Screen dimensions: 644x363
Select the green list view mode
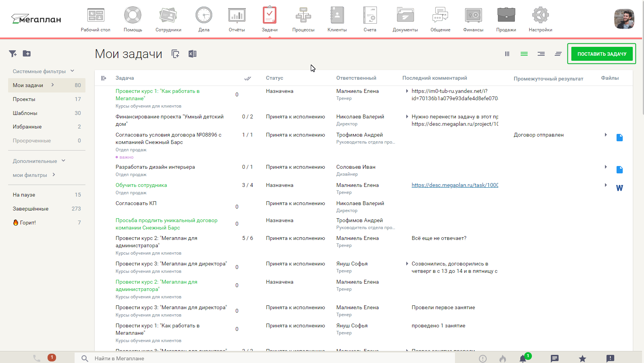(524, 54)
